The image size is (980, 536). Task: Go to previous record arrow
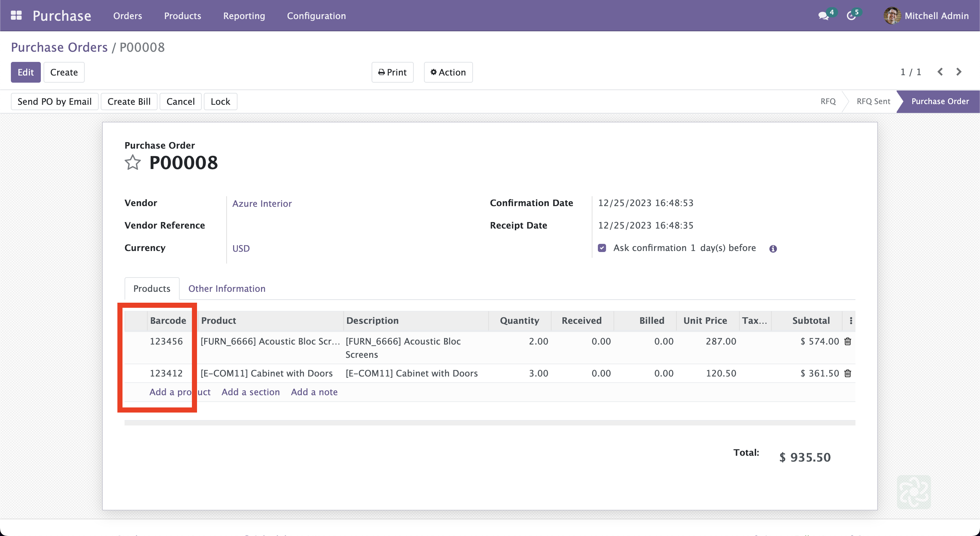point(940,72)
